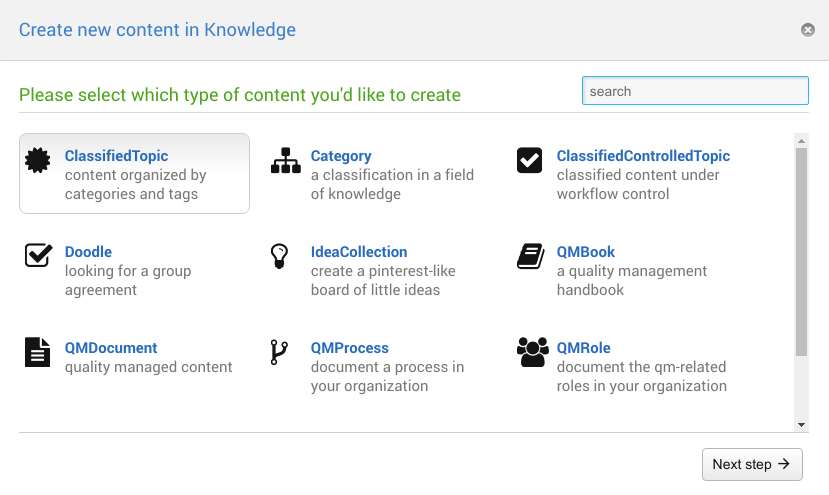Select the Doodle title link
This screenshot has height=495, width=829.
pyautogui.click(x=88, y=252)
